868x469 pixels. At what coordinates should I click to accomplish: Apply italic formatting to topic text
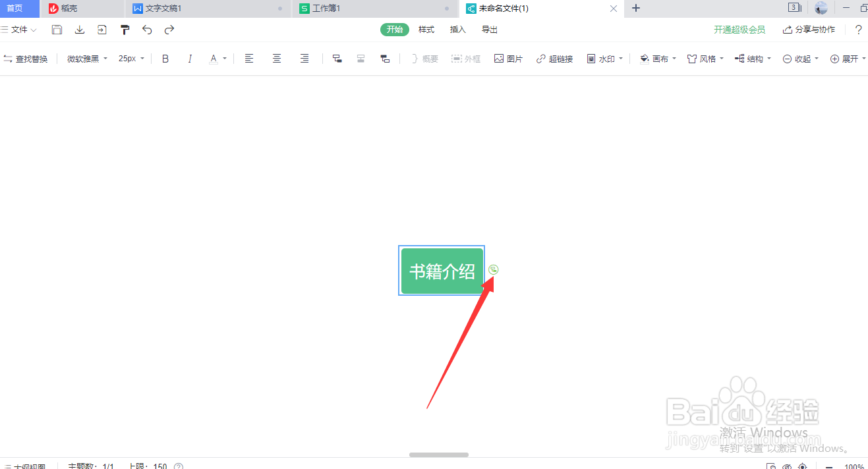click(190, 58)
